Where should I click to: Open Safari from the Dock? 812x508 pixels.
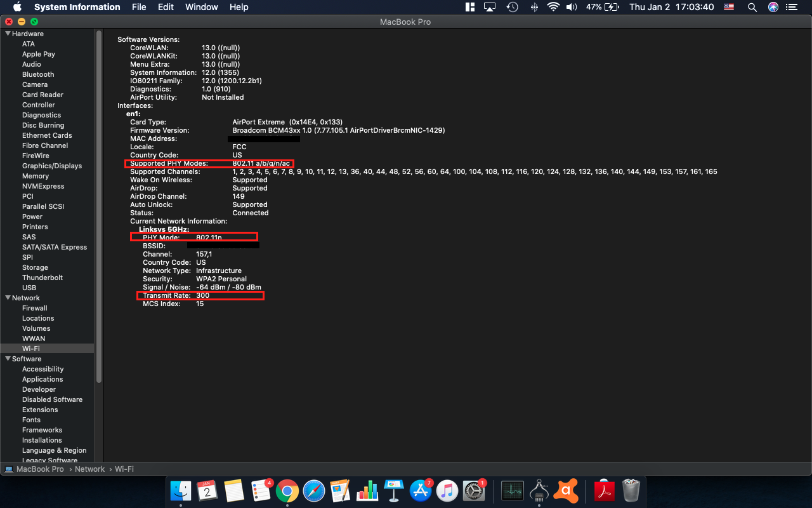click(314, 490)
